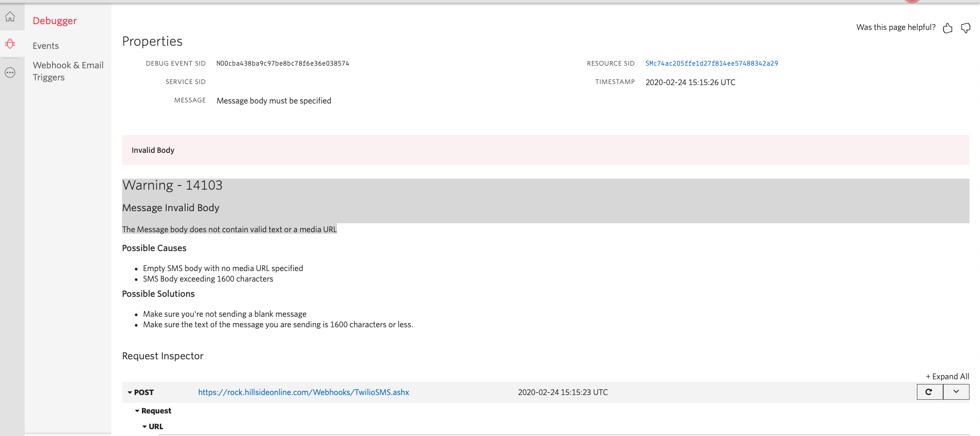Viewport: 980px width, 436px height.
Task: Select the Possible Solutions heading
Action: pyautogui.click(x=158, y=294)
